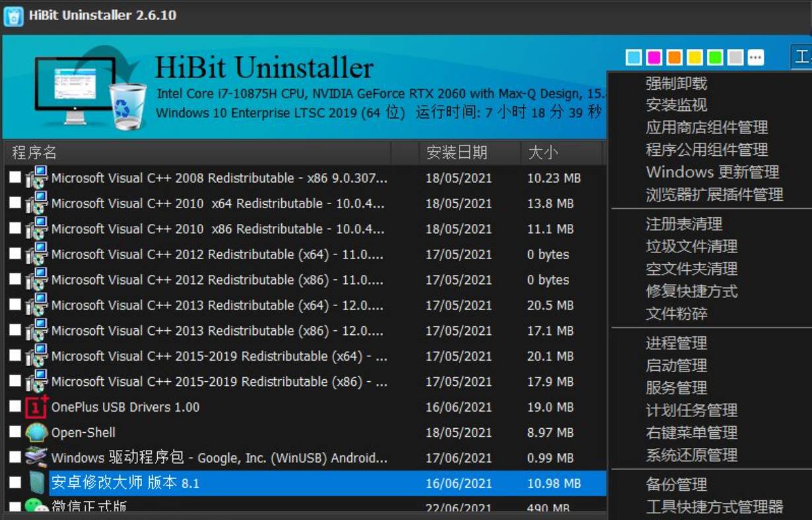Pick the orange theme color swatch
This screenshot has width=812, height=520.
(674, 57)
